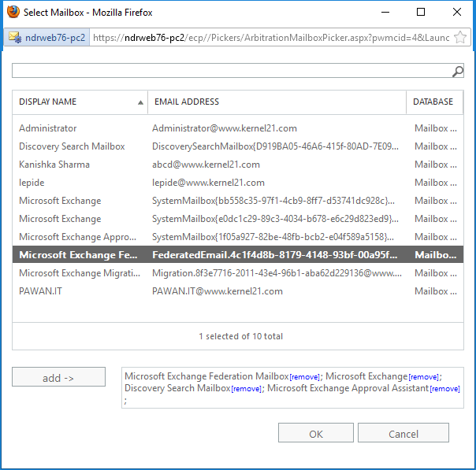Click the Cancel button
This screenshot has width=476, height=470.
[403, 433]
